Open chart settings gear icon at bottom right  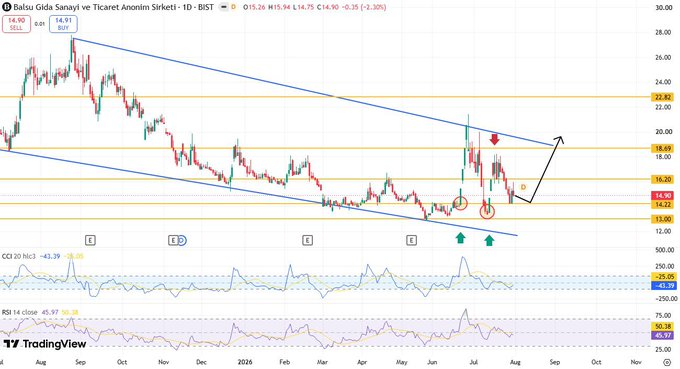[x=667, y=362]
